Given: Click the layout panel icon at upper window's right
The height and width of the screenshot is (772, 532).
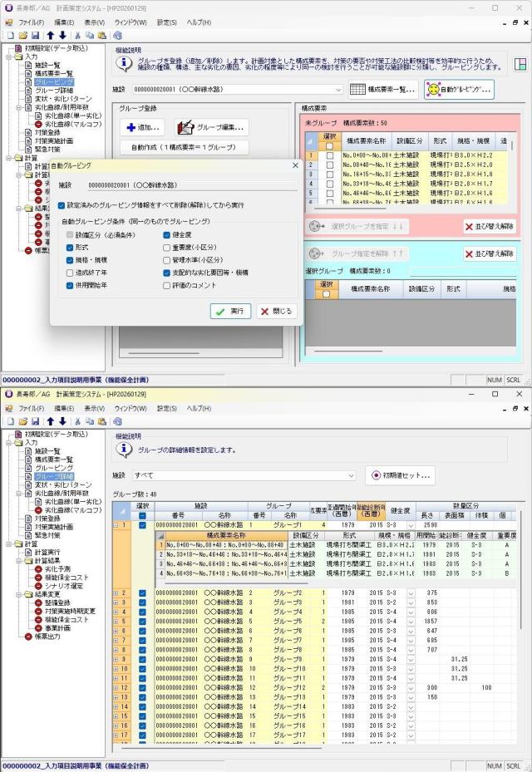Looking at the screenshot, I should click(520, 64).
